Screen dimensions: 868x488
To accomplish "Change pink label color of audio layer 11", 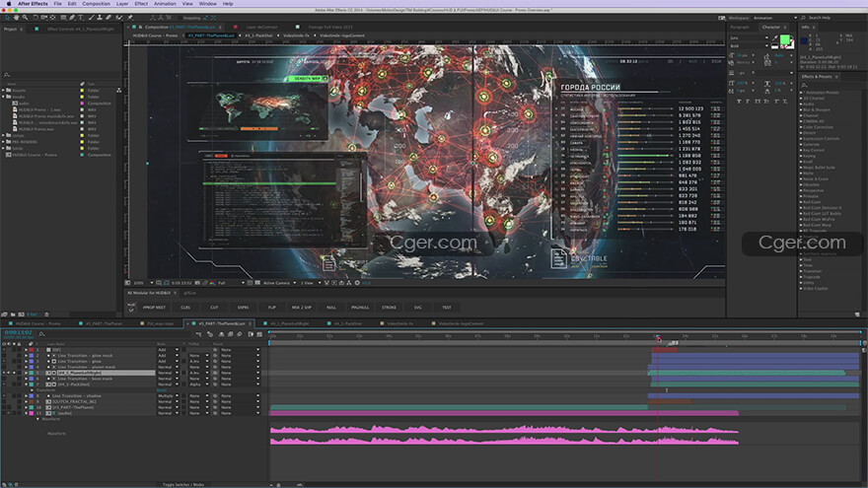I will [31, 413].
